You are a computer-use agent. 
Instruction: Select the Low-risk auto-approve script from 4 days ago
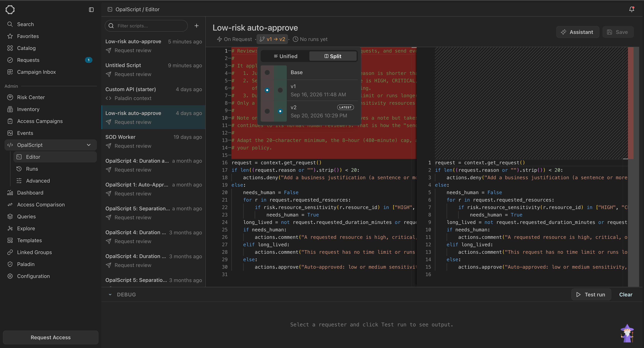(x=154, y=117)
